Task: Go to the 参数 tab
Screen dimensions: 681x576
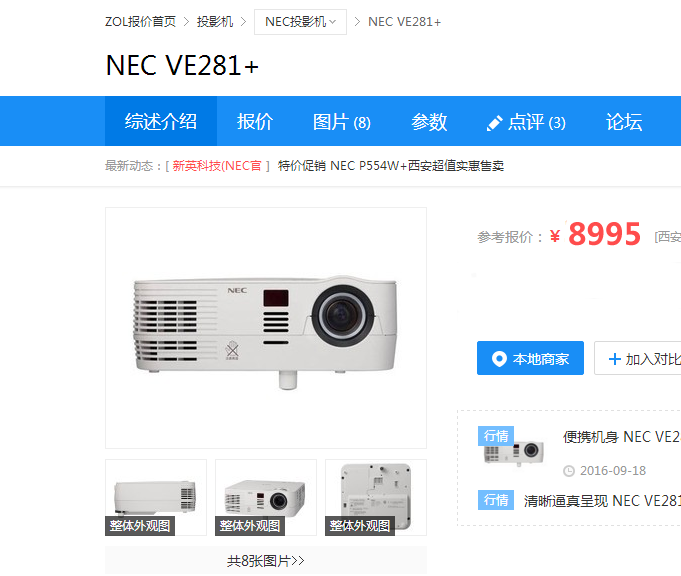Action: click(429, 121)
